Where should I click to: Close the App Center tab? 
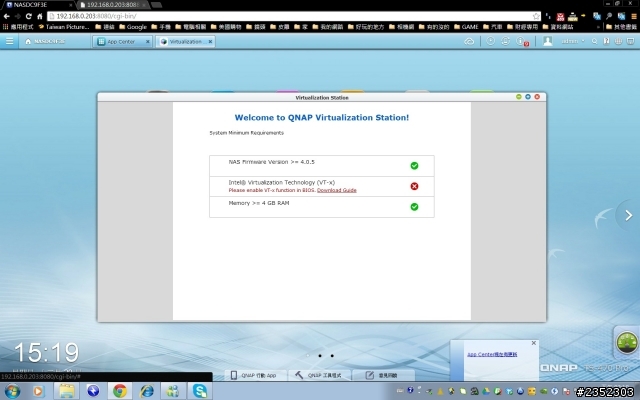(x=148, y=42)
